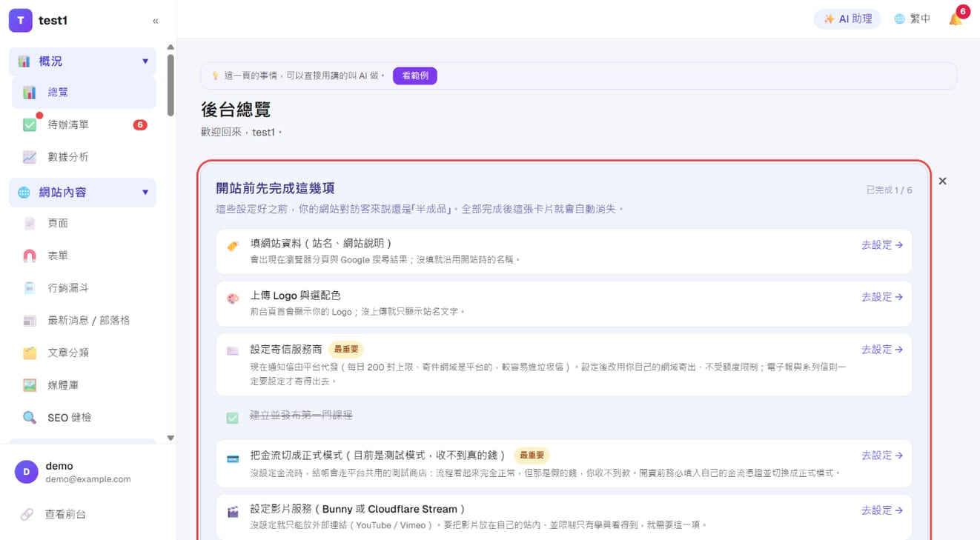Screen dimensions: 980x540
Task: Collapse the 概況 section arrow
Action: pyautogui.click(x=145, y=61)
